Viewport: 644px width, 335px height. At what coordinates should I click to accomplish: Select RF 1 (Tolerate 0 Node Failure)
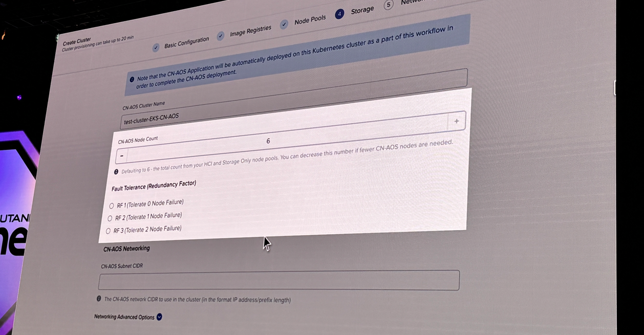[x=112, y=206]
